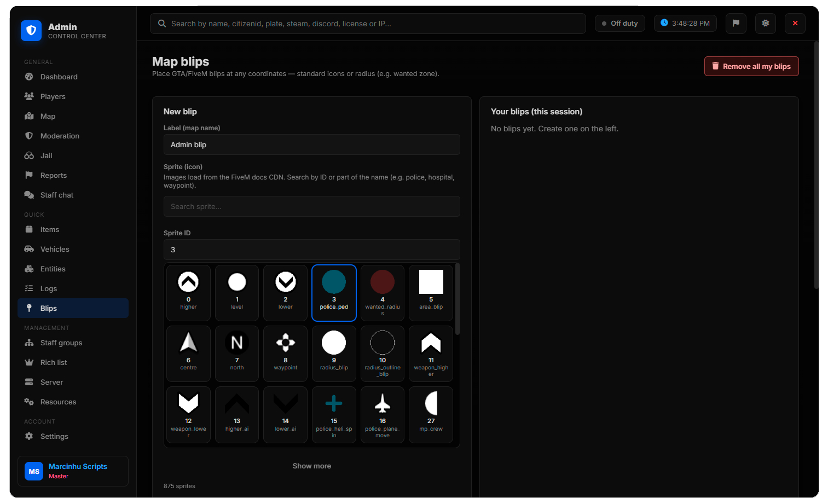Choose the radius_blip sprite icon 9

pos(334,354)
